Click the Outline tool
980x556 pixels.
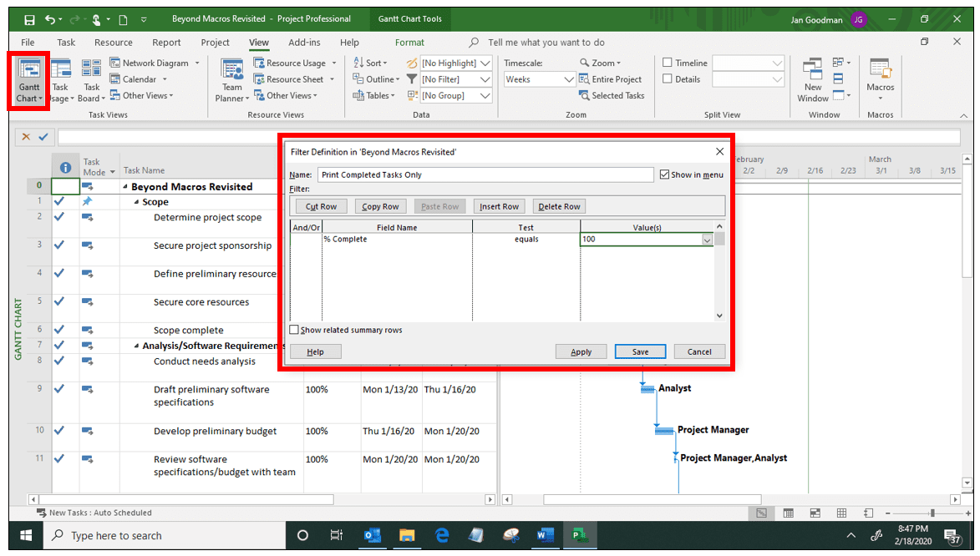click(376, 79)
